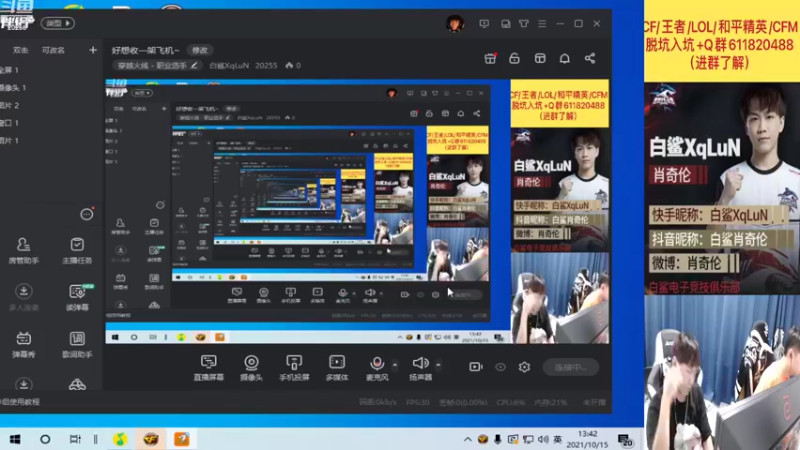Screen dimensions: 800x450
Task: Click the streamer name 白鲨XqLuN in header
Action: pos(229,65)
